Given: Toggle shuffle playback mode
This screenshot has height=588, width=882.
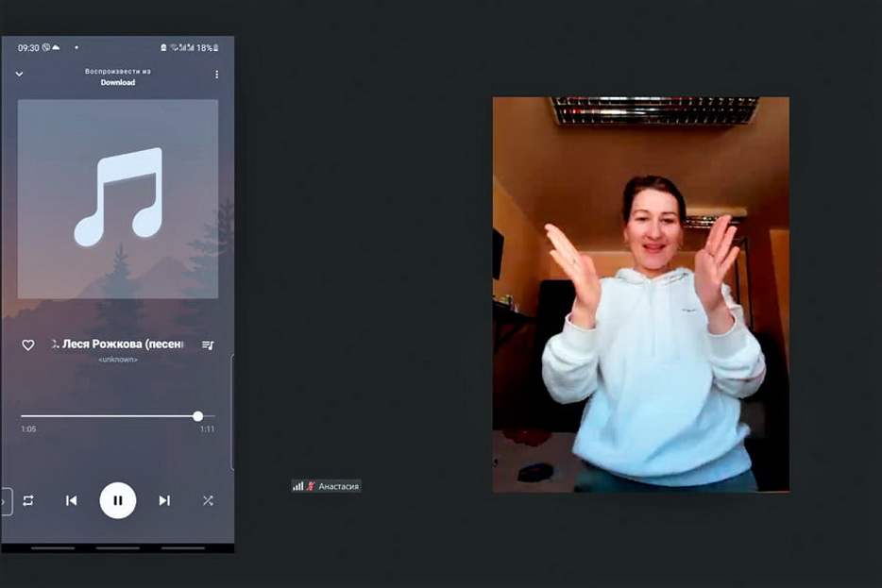Looking at the screenshot, I should pos(208,500).
